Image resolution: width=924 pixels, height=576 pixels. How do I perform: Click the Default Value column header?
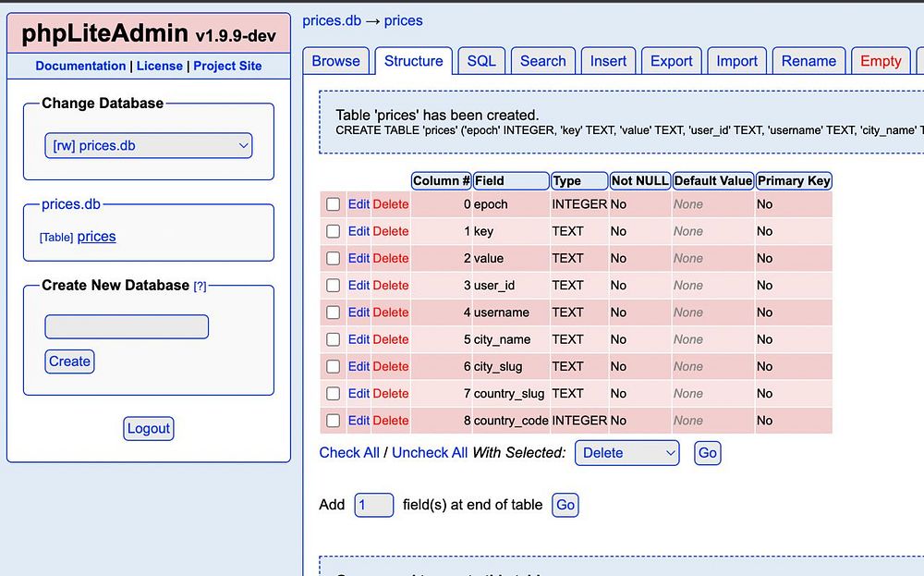coord(713,181)
